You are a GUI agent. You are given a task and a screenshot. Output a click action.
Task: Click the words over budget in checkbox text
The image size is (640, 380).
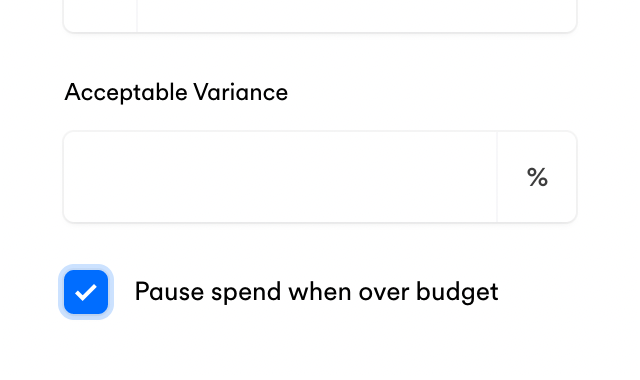429,292
